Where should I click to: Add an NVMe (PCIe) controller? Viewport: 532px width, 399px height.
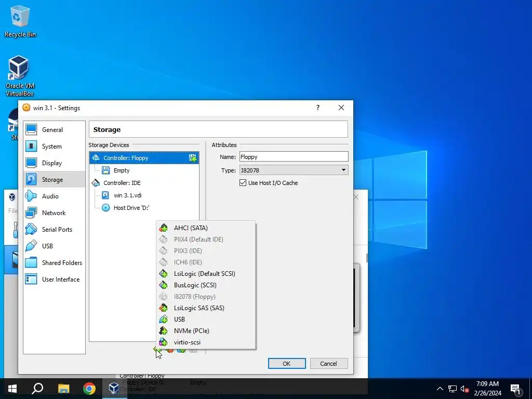click(206, 331)
